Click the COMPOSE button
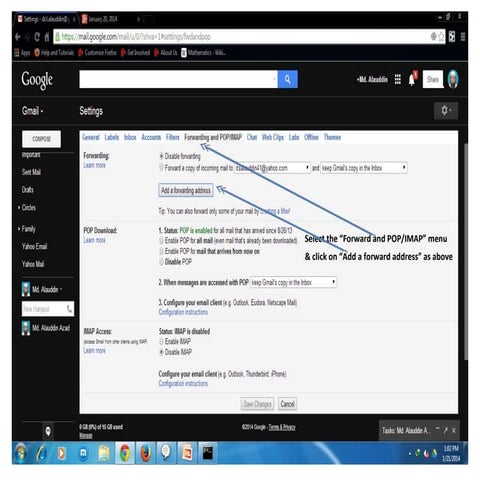 [x=41, y=139]
